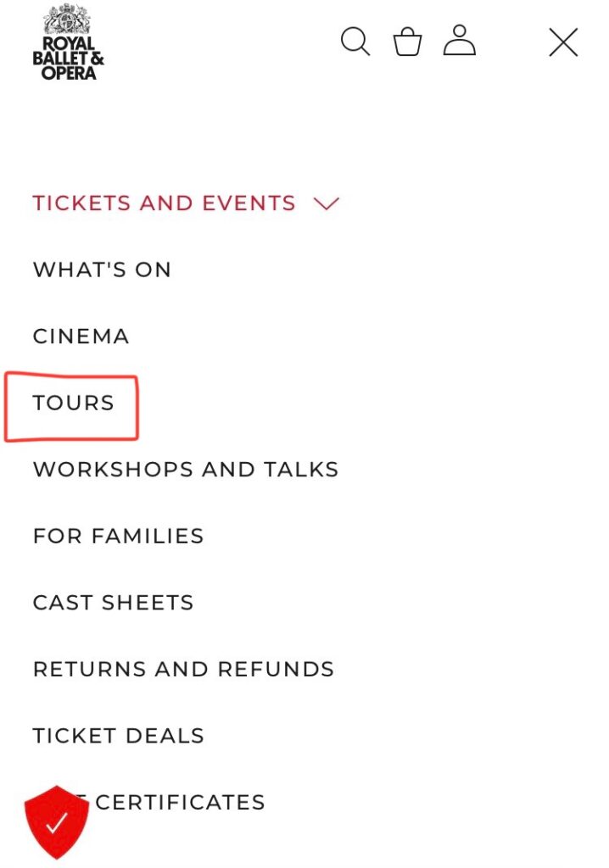Click the royal crest above the logo text
Screen dimensions: 609x868
pos(67,19)
